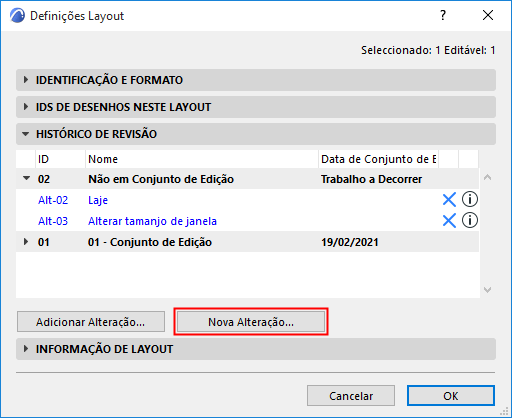Select Não em Conjunto de Edição row
This screenshot has height=418, width=512.
pos(247,179)
